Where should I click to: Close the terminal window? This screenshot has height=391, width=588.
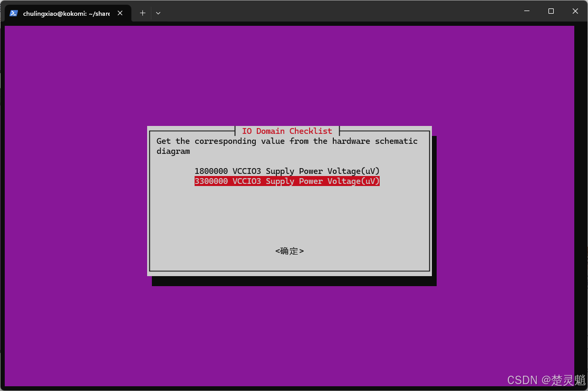[x=575, y=11]
